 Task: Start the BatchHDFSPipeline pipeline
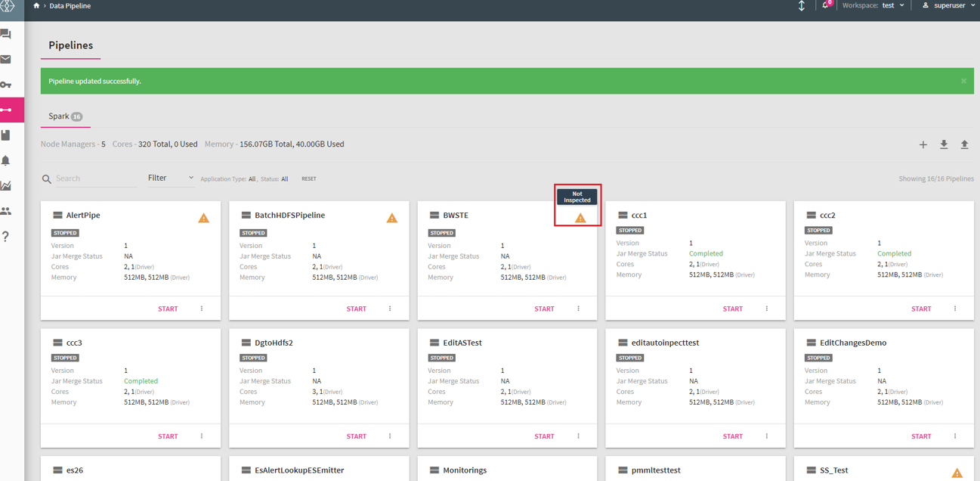pyautogui.click(x=356, y=309)
